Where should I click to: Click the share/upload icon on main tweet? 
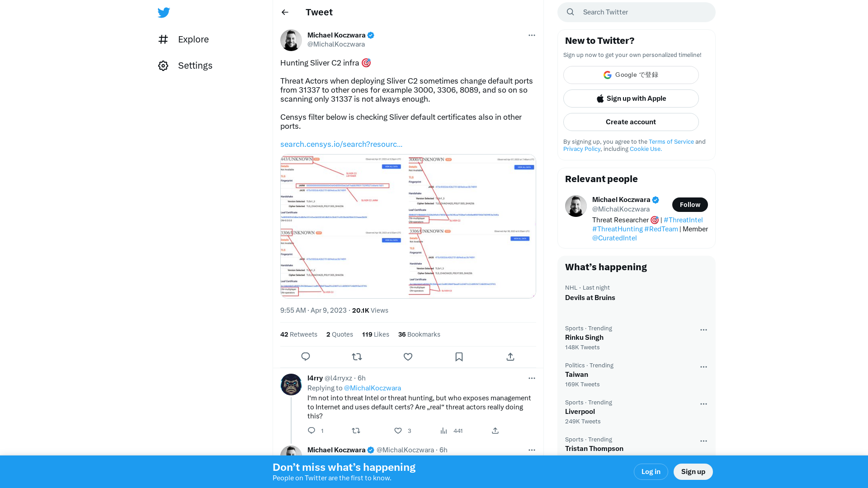click(510, 357)
